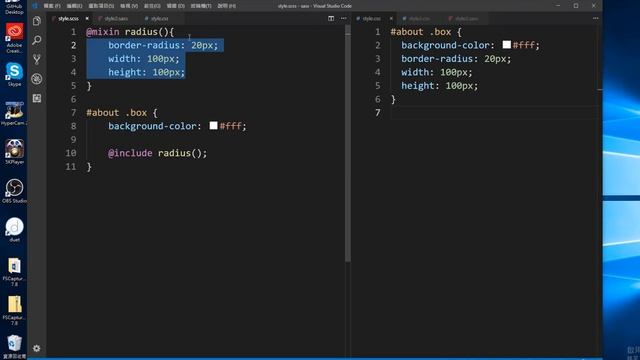The width and height of the screenshot is (640, 360).
Task: Maximize the Visual Studio Code window
Action: 576,6
